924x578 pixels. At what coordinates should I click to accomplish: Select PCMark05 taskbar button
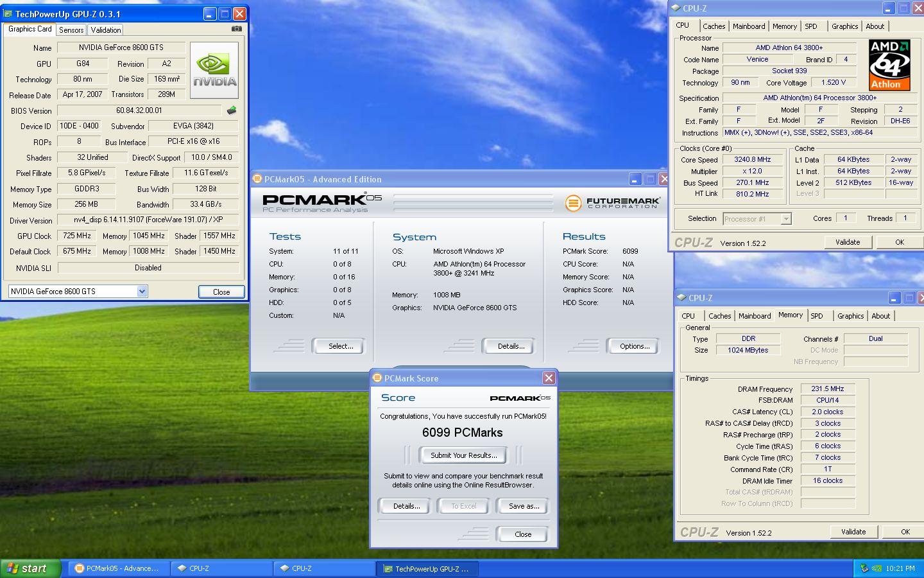[119, 568]
